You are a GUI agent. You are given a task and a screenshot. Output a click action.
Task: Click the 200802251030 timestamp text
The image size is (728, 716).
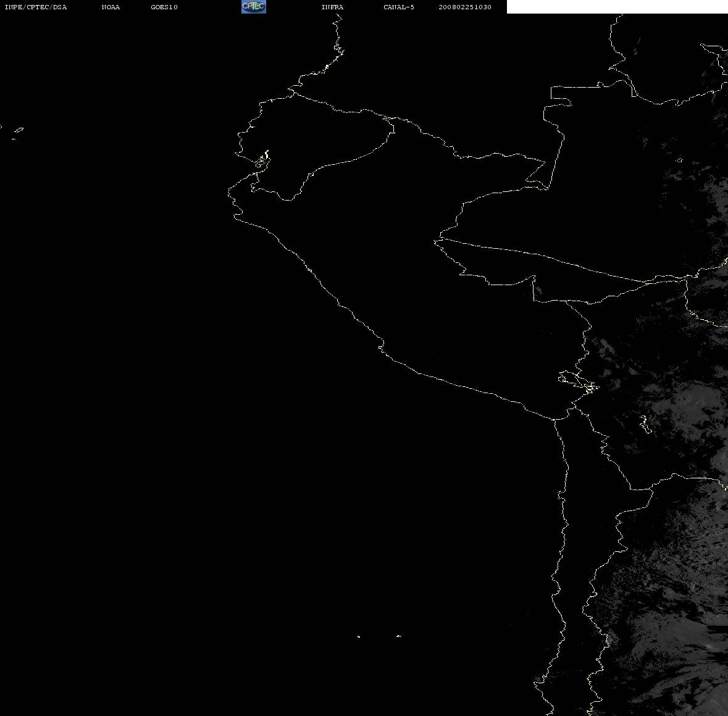pyautogui.click(x=465, y=7)
